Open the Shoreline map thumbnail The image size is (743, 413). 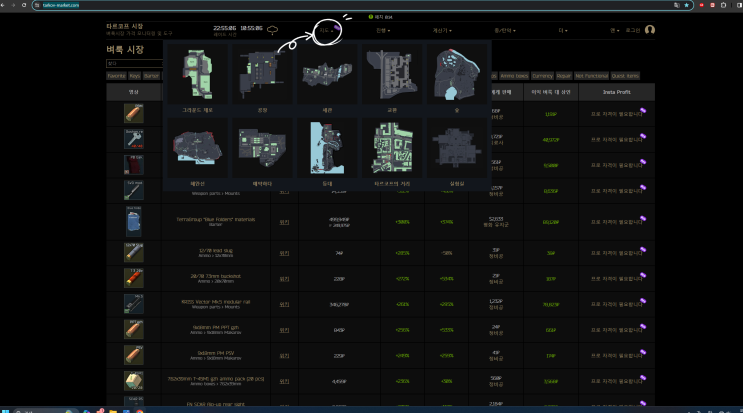[198, 148]
